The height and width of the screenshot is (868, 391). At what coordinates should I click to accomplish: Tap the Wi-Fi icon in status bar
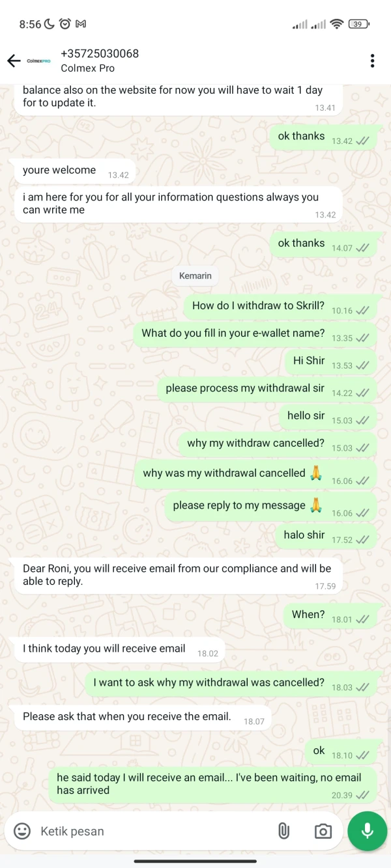pos(337,24)
